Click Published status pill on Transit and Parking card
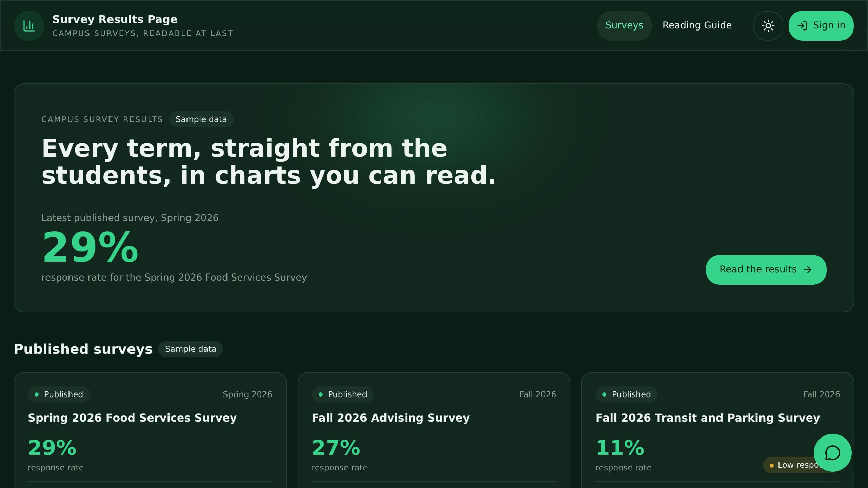This screenshot has width=868, height=488. pos(627,394)
